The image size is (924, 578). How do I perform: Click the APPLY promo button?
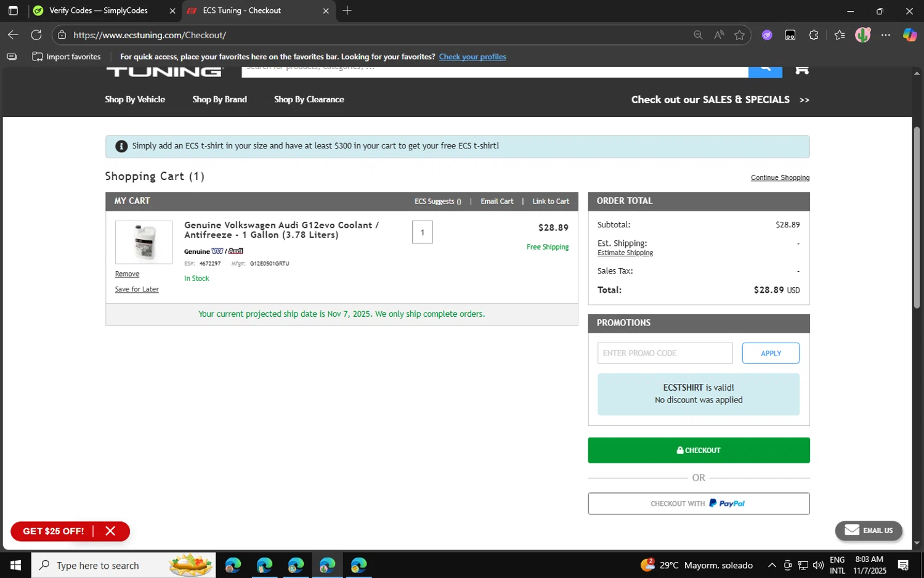coord(771,353)
